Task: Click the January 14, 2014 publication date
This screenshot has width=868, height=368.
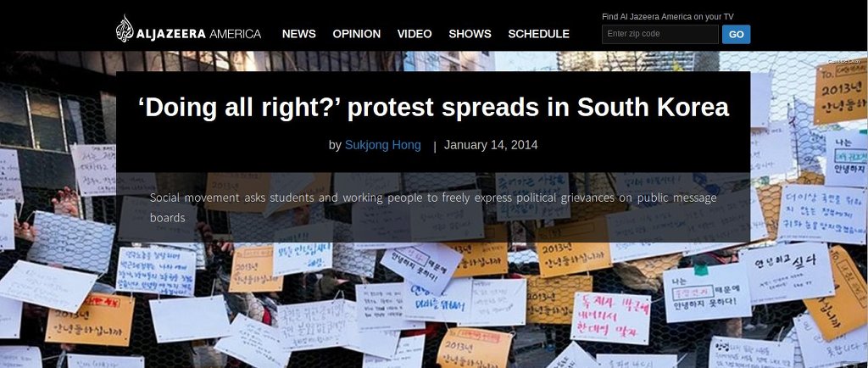Action: click(x=491, y=145)
